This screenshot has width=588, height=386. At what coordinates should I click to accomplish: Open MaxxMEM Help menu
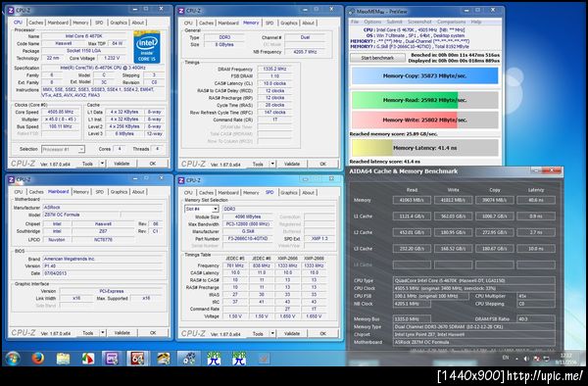click(476, 22)
